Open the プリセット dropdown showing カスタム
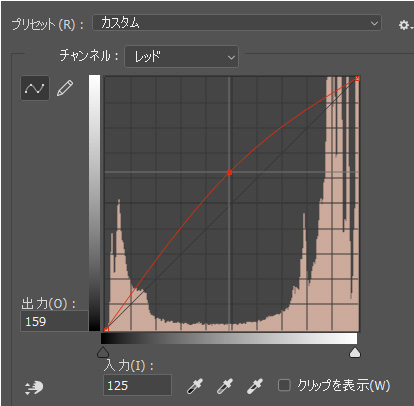This screenshot has height=406, width=414. [x=237, y=23]
